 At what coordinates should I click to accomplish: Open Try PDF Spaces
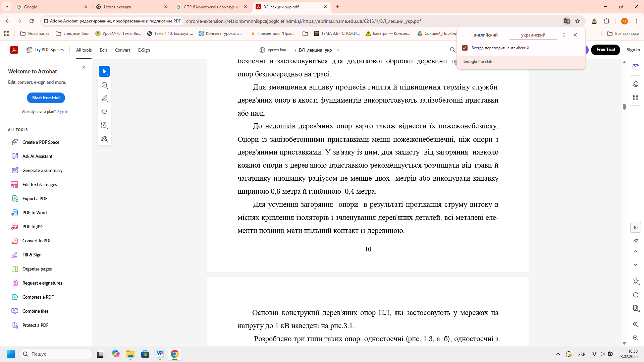45,50
